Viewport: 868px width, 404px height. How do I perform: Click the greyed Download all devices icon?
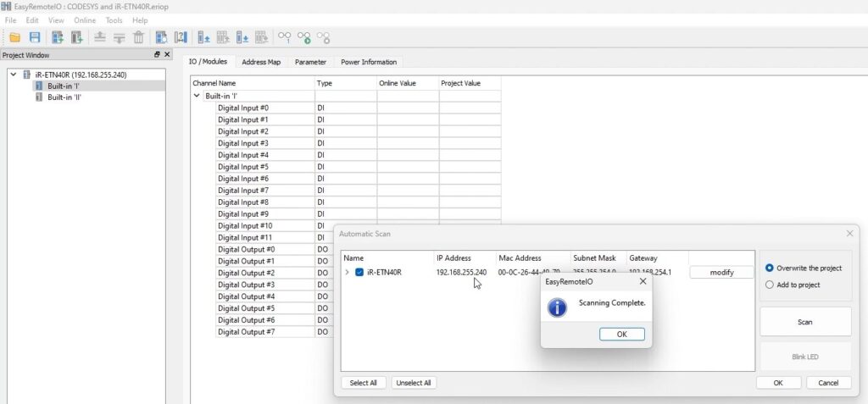coord(262,37)
